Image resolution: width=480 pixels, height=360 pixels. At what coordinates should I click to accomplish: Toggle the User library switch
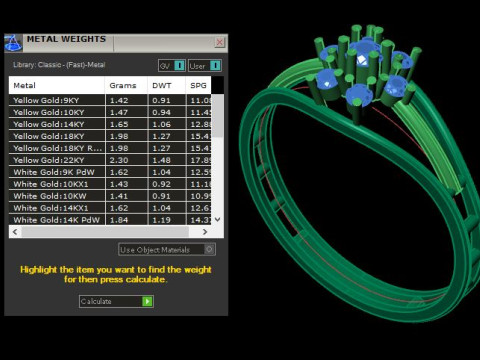[205, 66]
